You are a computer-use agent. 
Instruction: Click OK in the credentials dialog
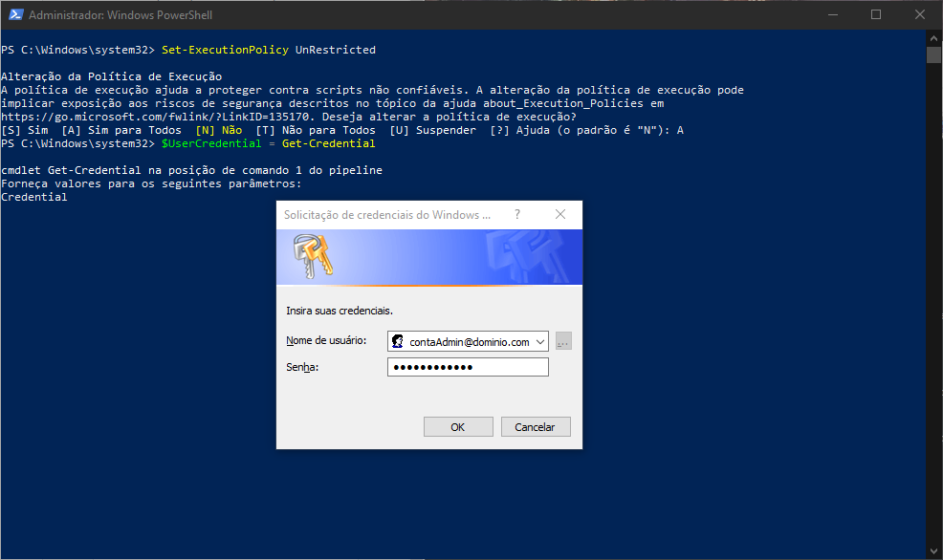pos(458,426)
